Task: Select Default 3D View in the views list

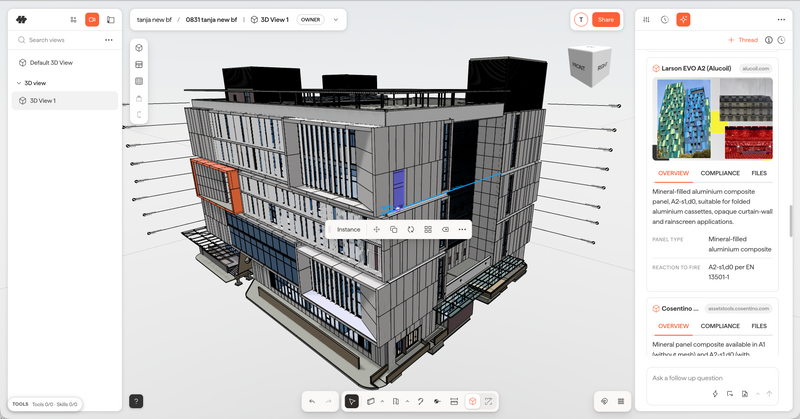Action: [x=65, y=63]
